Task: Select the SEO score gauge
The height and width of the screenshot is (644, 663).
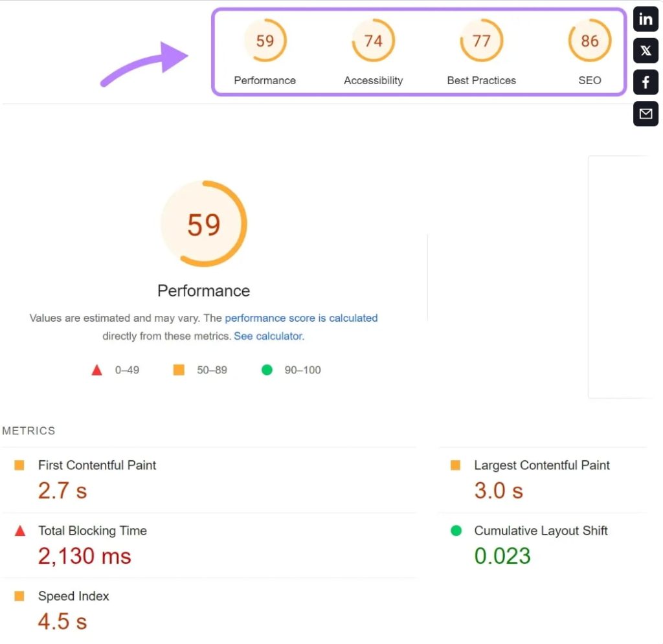Action: coord(589,41)
